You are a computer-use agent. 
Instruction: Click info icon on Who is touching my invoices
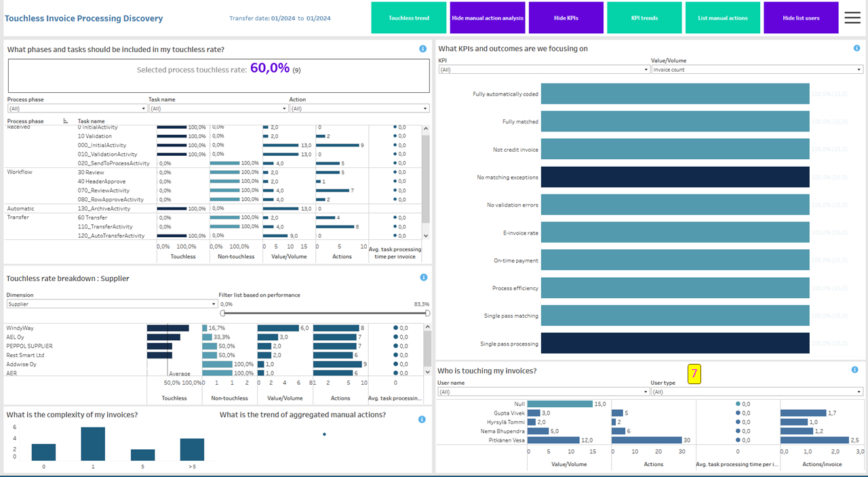854,369
